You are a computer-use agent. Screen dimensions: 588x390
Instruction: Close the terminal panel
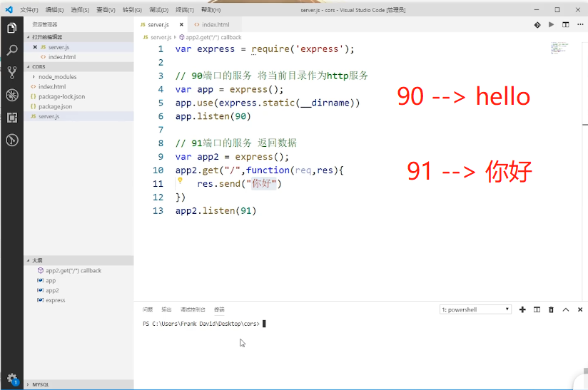[x=579, y=309]
